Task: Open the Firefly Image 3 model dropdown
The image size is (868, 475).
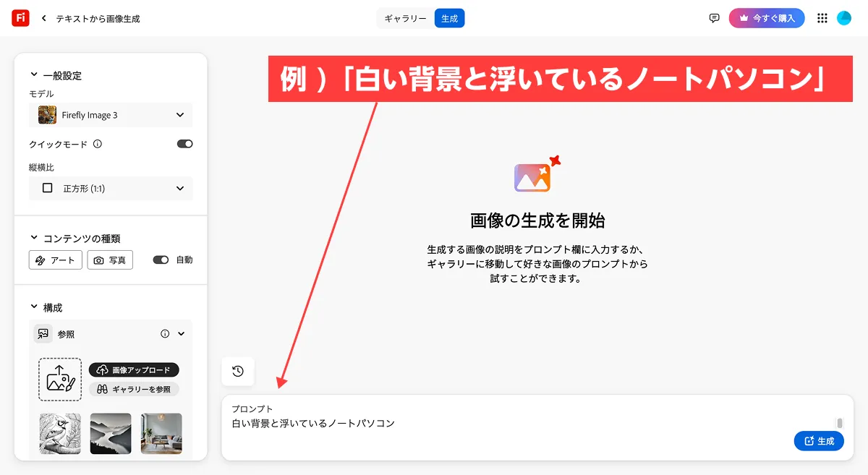Action: 111,115
